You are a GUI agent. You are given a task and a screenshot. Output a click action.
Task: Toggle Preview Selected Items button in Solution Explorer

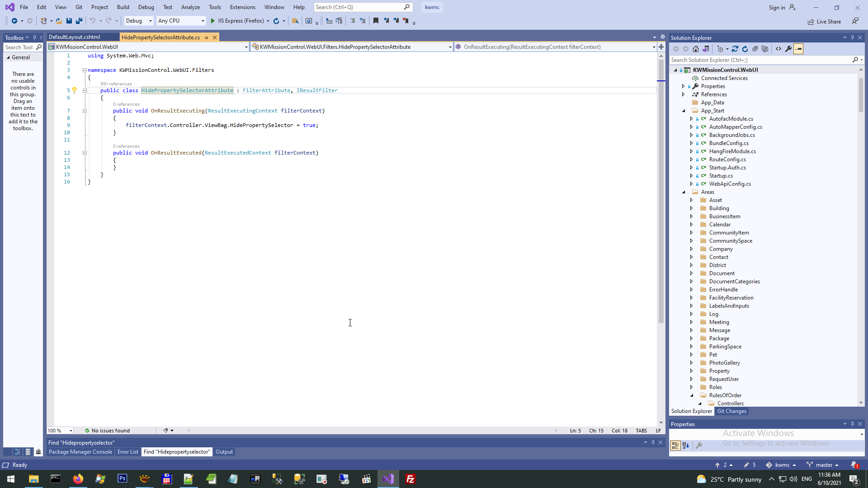tap(798, 49)
